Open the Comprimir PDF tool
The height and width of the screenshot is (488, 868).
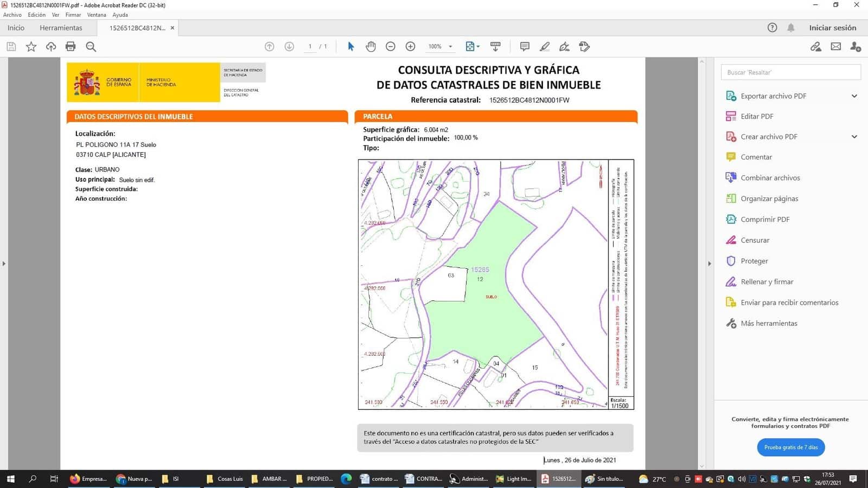pyautogui.click(x=764, y=219)
